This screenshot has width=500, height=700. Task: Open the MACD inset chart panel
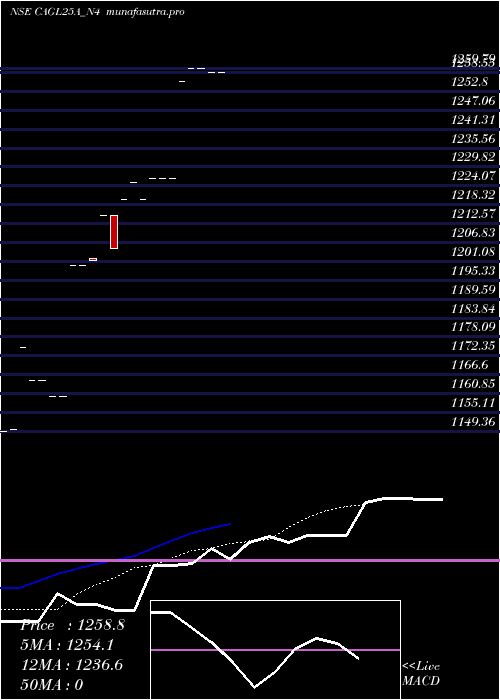click(x=275, y=650)
